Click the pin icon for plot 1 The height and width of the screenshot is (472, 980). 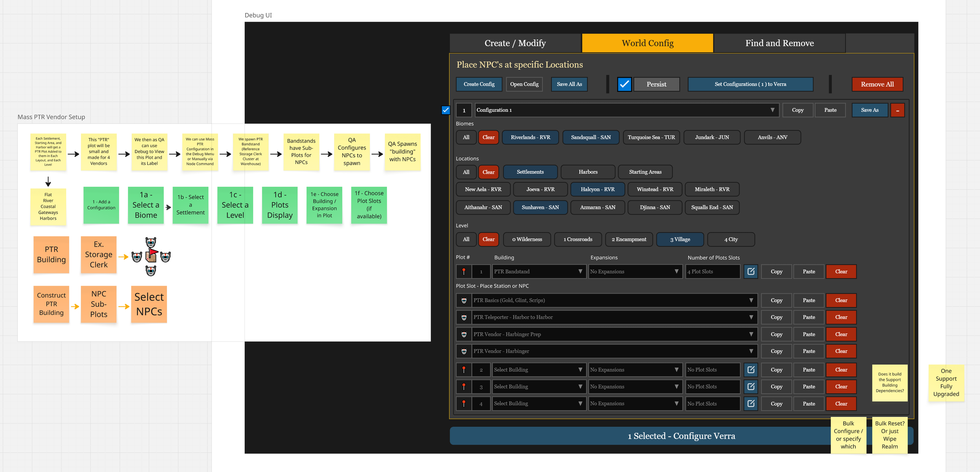pyautogui.click(x=464, y=272)
